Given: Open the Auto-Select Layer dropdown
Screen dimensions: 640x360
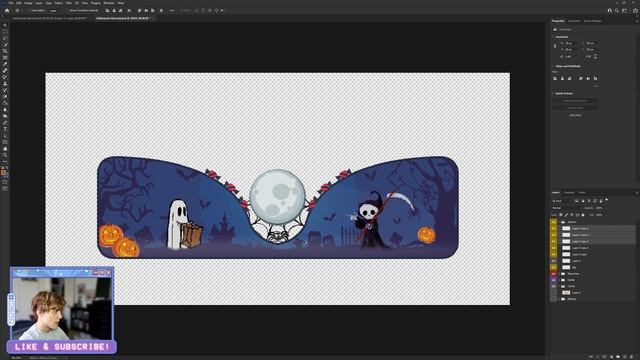Looking at the screenshot, I should click(x=56, y=11).
